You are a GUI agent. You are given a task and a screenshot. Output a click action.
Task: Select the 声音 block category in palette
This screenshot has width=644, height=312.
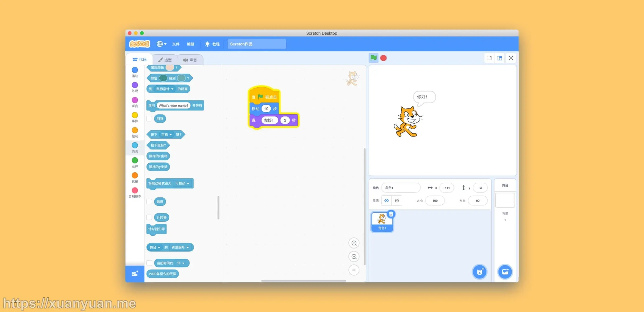(135, 102)
